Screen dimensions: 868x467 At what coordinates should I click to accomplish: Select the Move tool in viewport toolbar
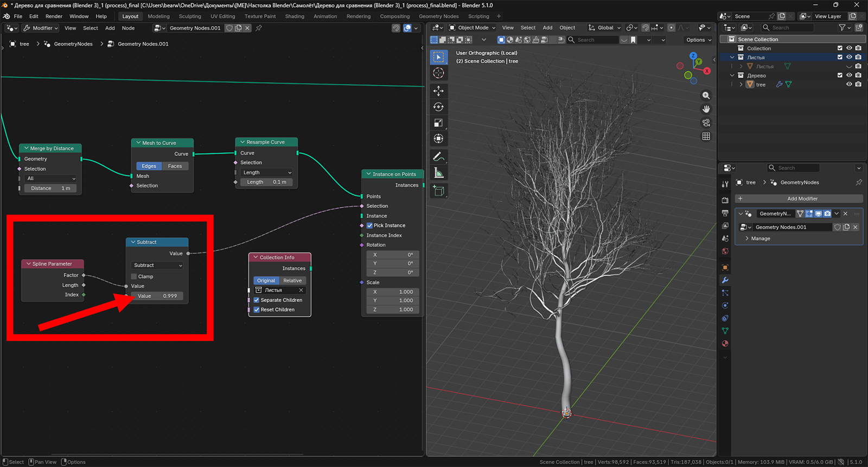pos(438,91)
